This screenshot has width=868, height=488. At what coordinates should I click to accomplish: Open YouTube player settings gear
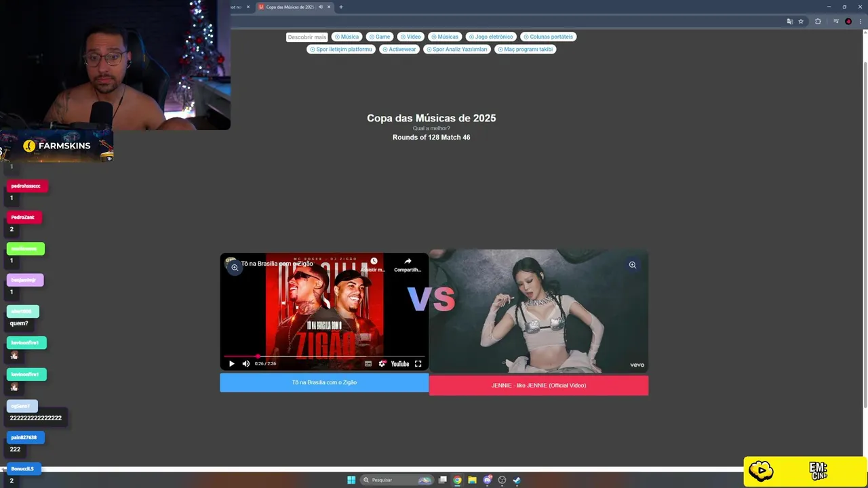click(x=382, y=364)
